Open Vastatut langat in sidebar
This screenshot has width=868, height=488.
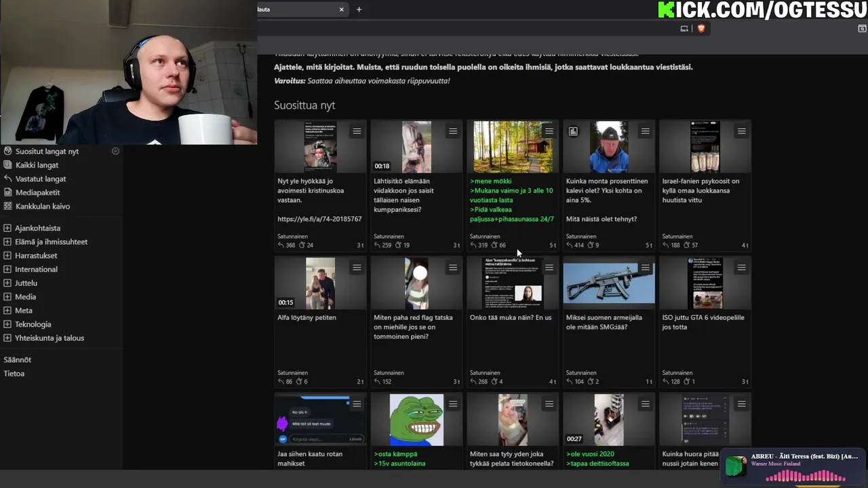coord(41,179)
